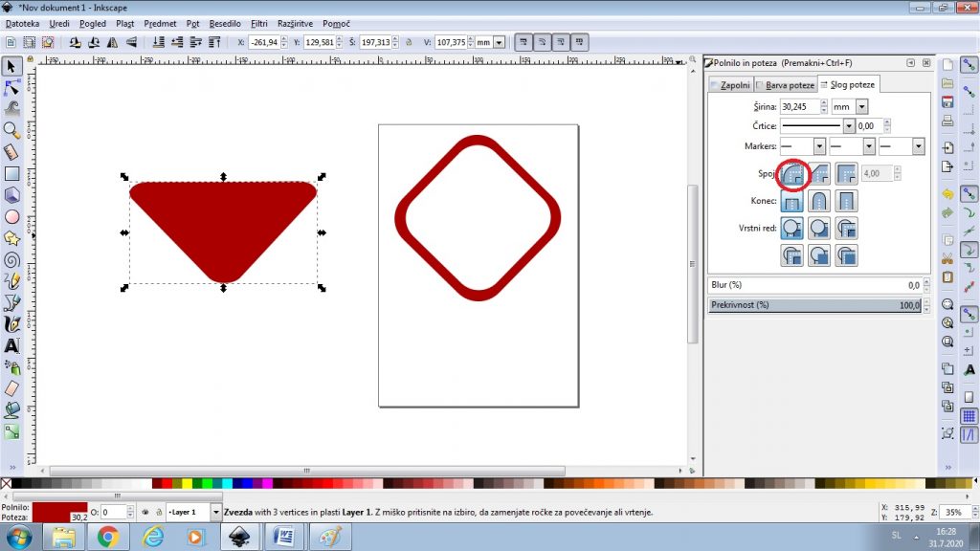This screenshot has width=980, height=551.
Task: Select the round cap style
Action: [x=819, y=201]
